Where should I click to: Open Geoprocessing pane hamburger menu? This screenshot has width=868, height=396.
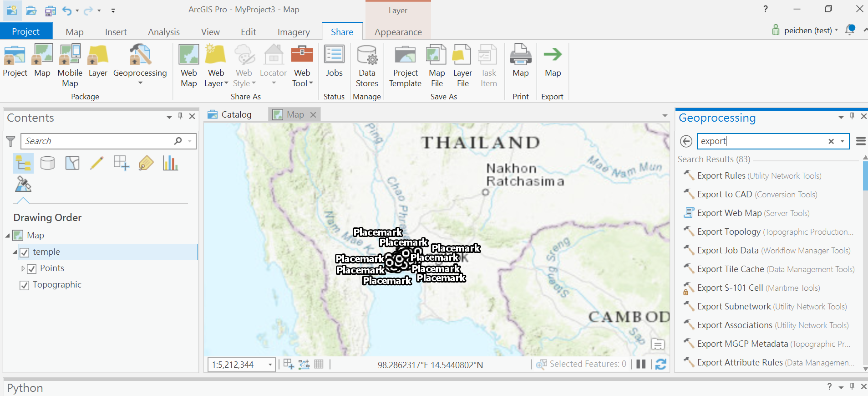(x=861, y=141)
